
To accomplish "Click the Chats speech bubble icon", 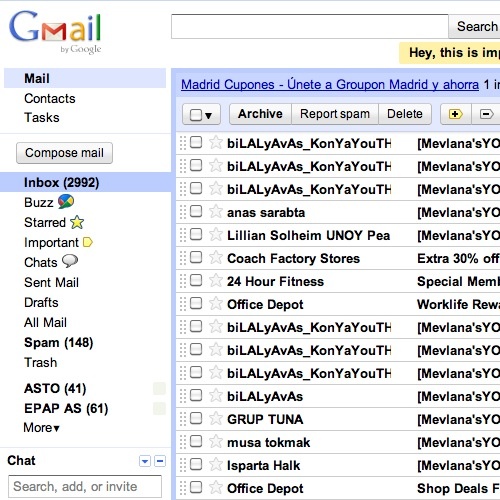I will tap(70, 261).
